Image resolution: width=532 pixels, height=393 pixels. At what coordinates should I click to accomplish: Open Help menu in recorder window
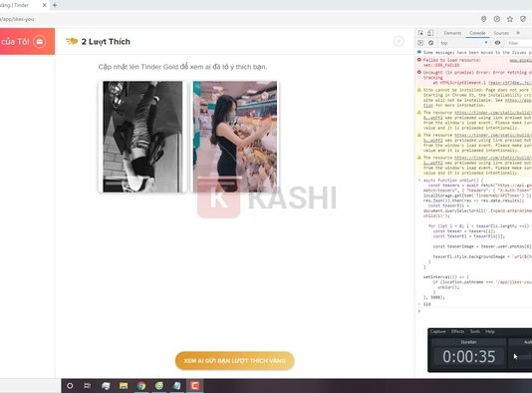(x=489, y=331)
